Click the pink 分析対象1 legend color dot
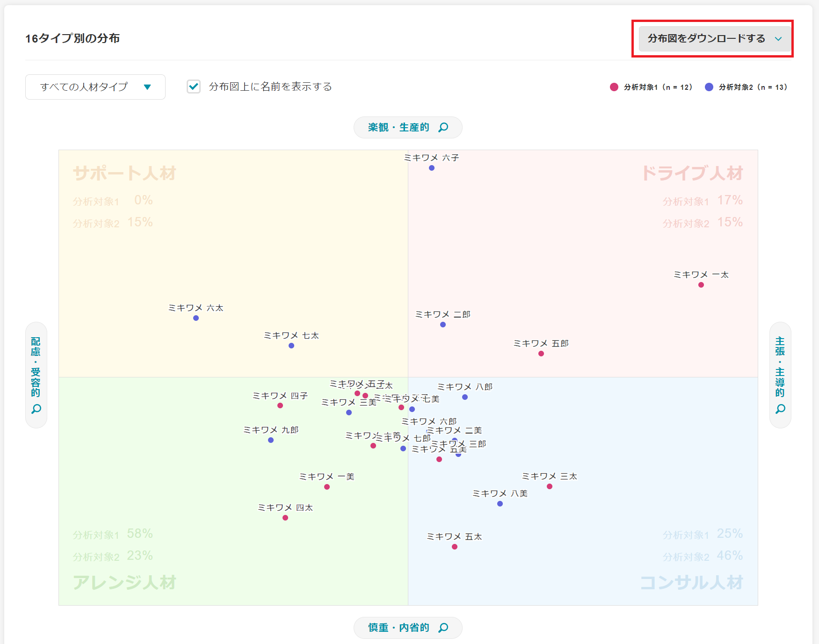The width and height of the screenshot is (819, 644). click(x=614, y=87)
